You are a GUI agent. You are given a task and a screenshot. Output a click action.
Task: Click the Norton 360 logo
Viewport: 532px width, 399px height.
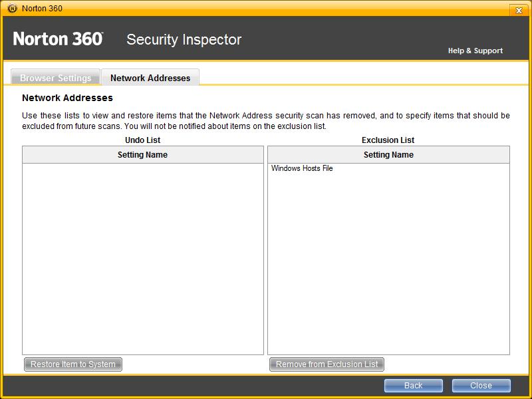coord(59,39)
